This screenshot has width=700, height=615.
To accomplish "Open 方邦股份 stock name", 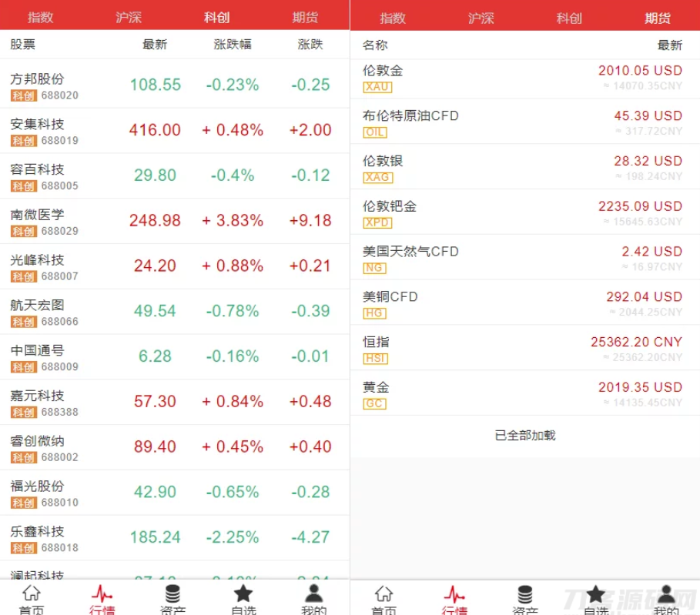I will [x=37, y=79].
